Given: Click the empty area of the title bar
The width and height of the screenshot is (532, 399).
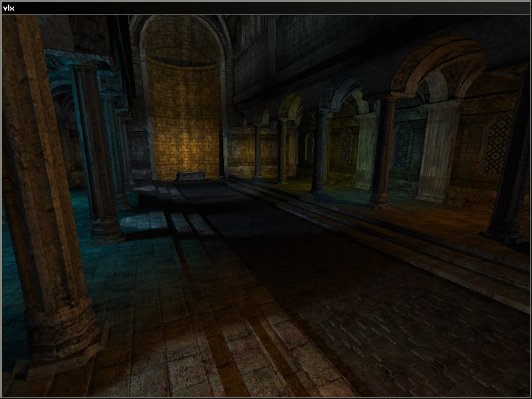Looking at the screenshot, I should coord(266,8).
